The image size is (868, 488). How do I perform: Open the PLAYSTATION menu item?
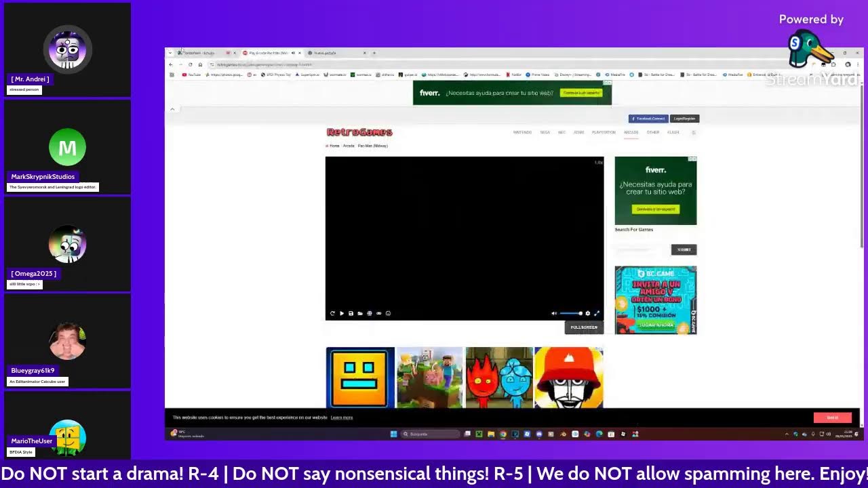604,132
